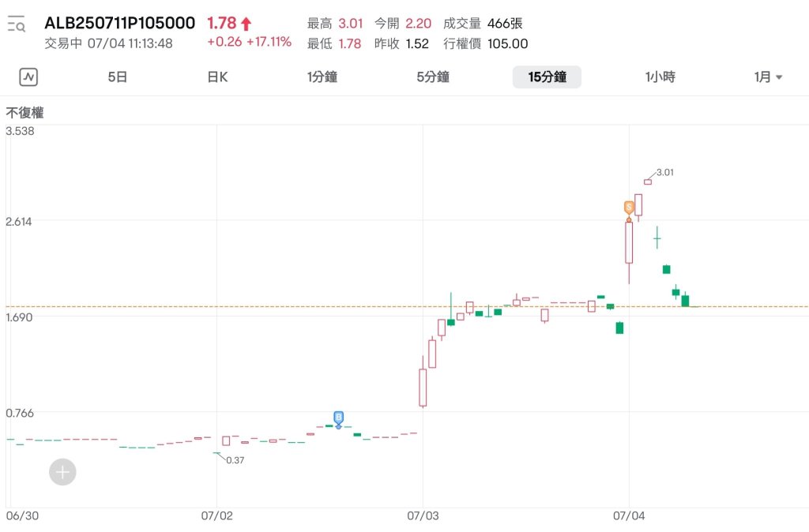
Task: Select the 15分鐘 interval tab
Action: point(547,77)
